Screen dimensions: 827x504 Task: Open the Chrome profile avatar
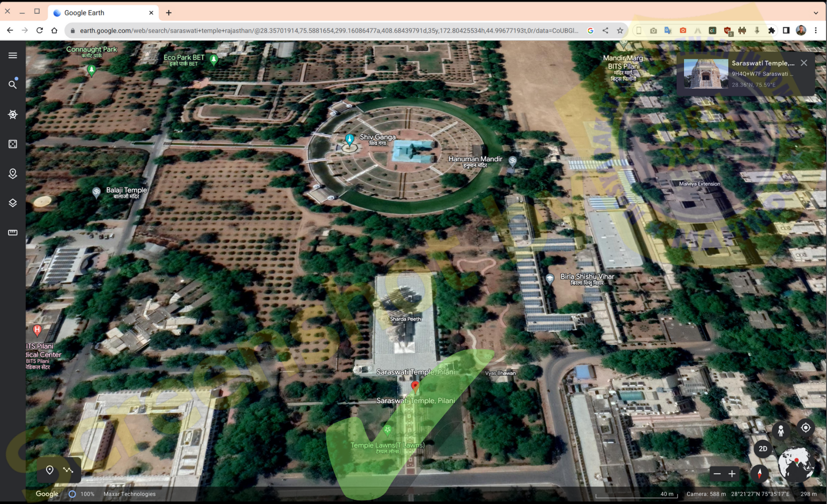click(x=801, y=30)
